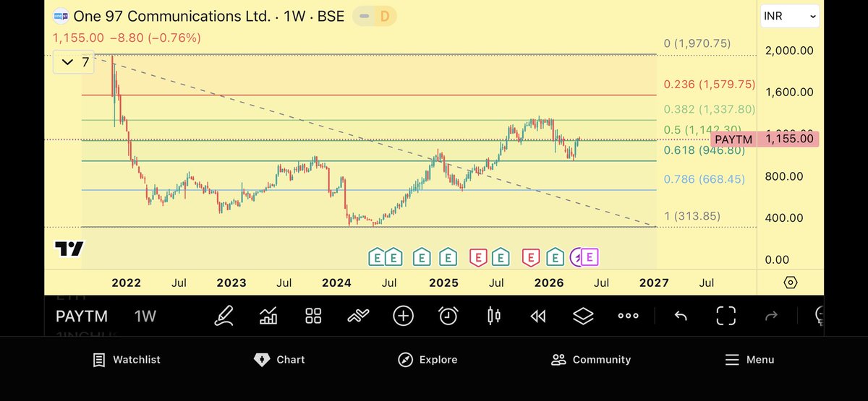The width and height of the screenshot is (868, 401).
Task: Tap the 2027 label on time axis
Action: (653, 283)
